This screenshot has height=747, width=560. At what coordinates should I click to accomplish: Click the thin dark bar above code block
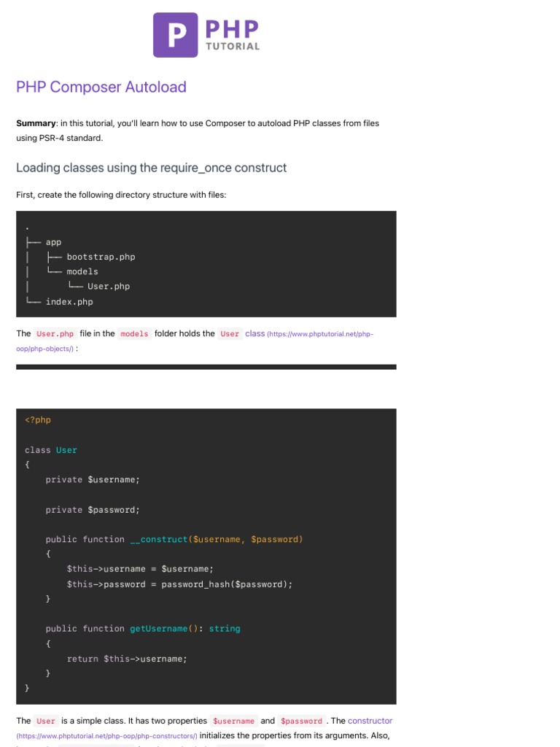tap(206, 367)
